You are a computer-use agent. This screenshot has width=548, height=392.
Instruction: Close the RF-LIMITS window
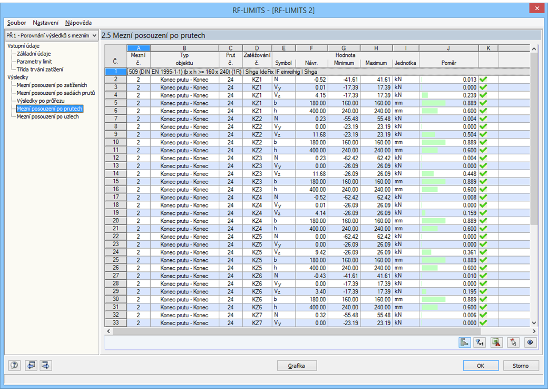[537, 8]
